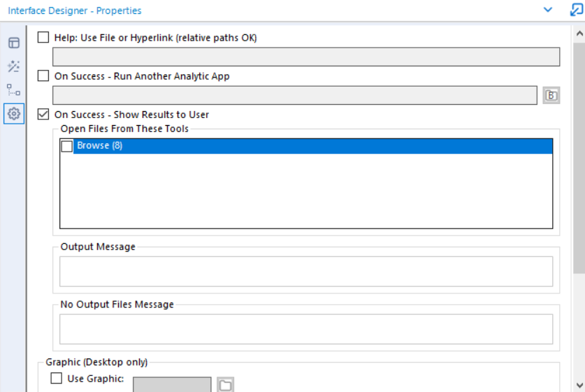Select the Properties gear icon
Screen dimensions: 585x392
click(13, 113)
